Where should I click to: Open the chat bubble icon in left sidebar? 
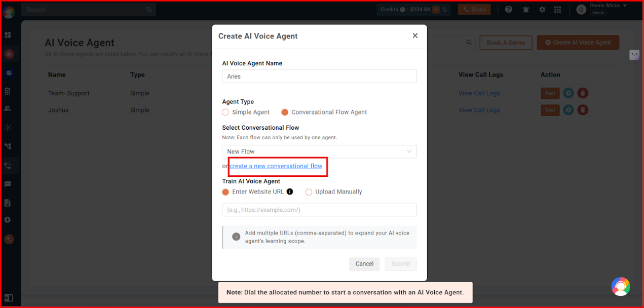tap(8, 184)
